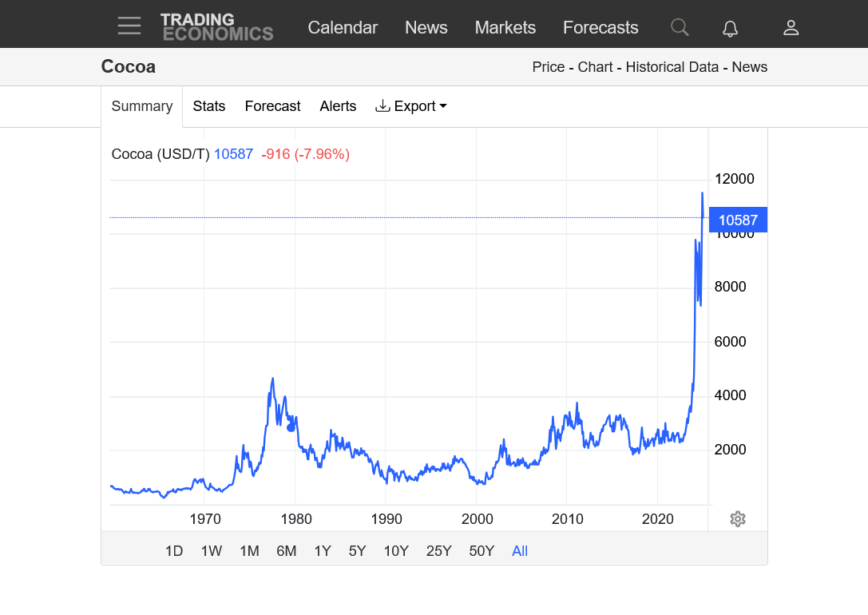Open the user account icon
This screenshot has height=615, width=868.
tap(791, 28)
